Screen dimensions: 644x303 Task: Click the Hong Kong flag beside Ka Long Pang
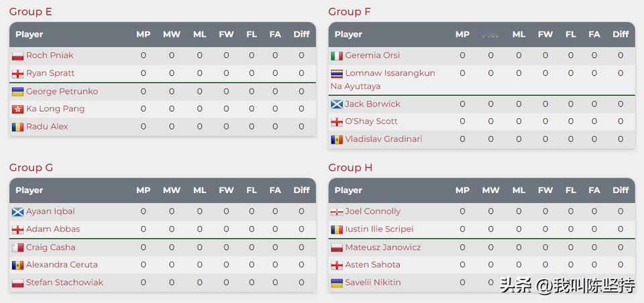pos(17,109)
